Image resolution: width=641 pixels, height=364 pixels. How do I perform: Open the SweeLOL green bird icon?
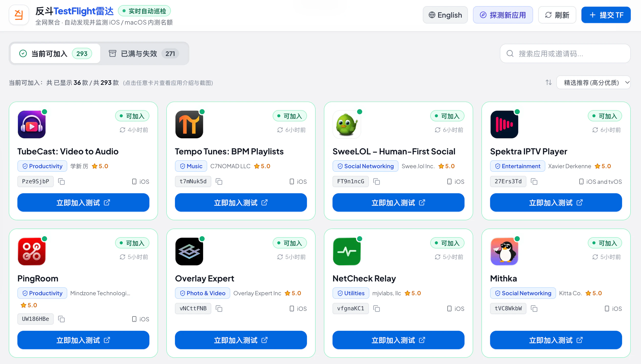point(347,124)
